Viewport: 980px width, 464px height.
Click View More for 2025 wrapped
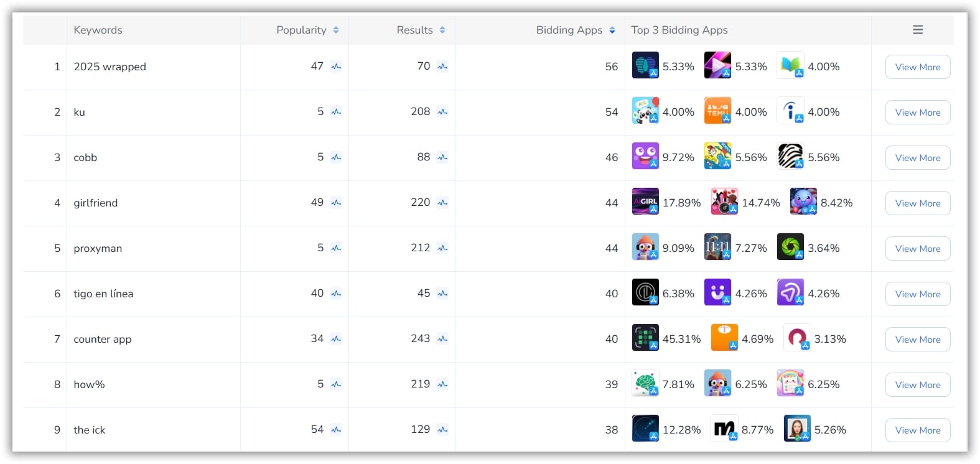coord(918,67)
